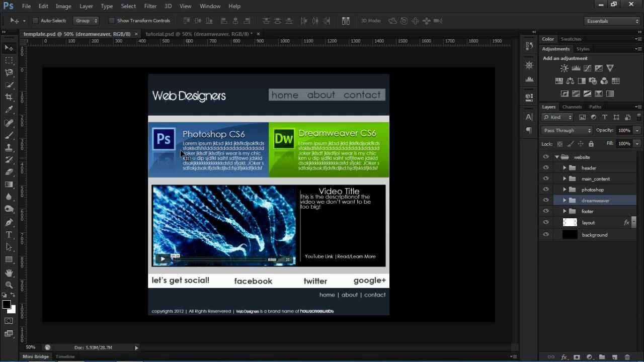
Task: Switch to the tutorial.psd document tab
Action: [199, 34]
